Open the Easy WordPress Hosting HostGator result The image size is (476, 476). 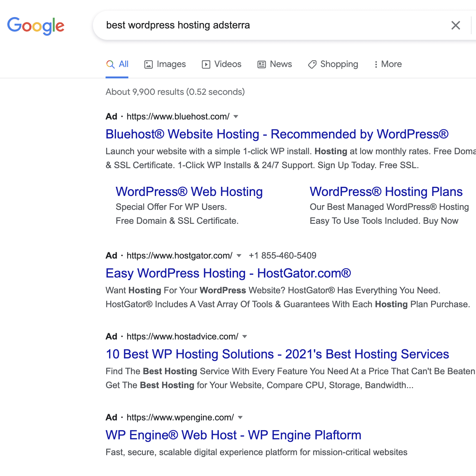tap(228, 273)
